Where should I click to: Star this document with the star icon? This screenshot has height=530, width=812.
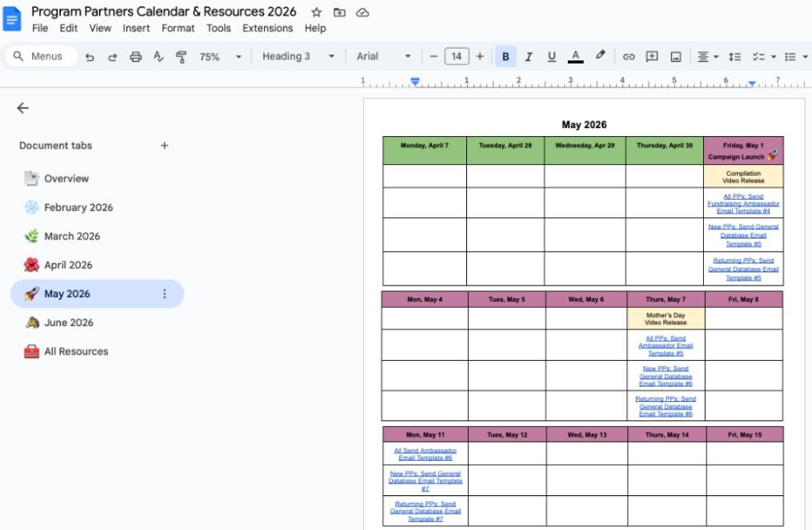coord(316,12)
